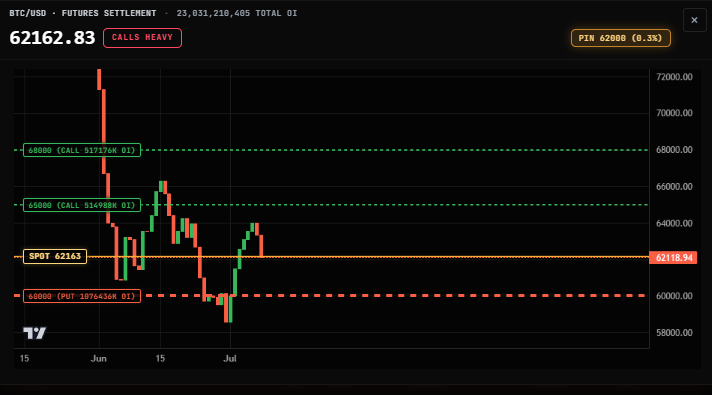The image size is (712, 395).
Task: Click the Jul date axis label
Action: click(x=230, y=359)
